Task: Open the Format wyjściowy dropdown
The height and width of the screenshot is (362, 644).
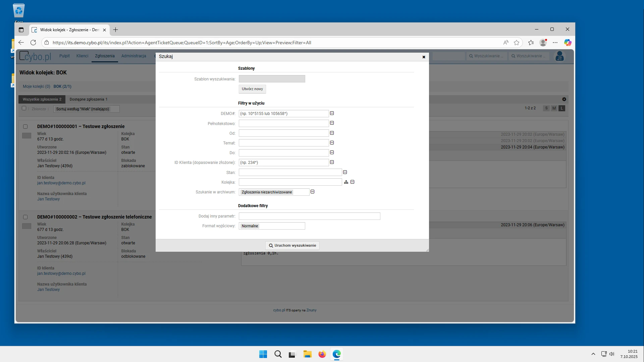Action: click(272, 226)
